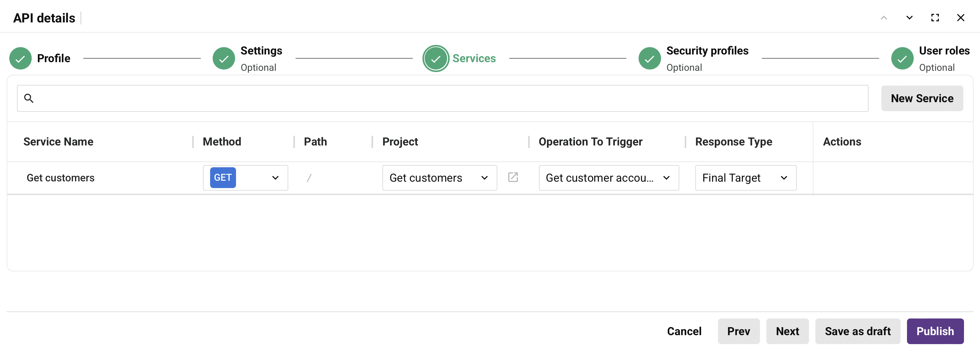
Task: Go to the Security profiles step
Action: coord(707,51)
